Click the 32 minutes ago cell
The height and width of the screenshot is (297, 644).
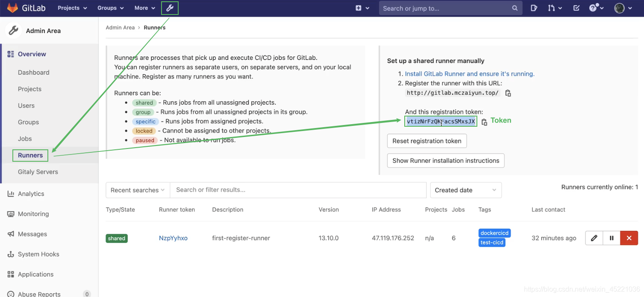point(554,238)
